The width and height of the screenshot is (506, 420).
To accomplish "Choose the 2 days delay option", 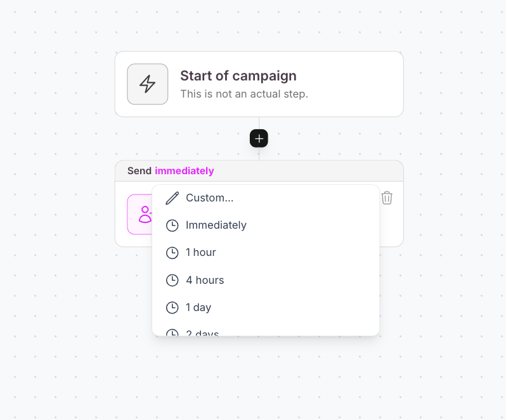I will click(202, 332).
